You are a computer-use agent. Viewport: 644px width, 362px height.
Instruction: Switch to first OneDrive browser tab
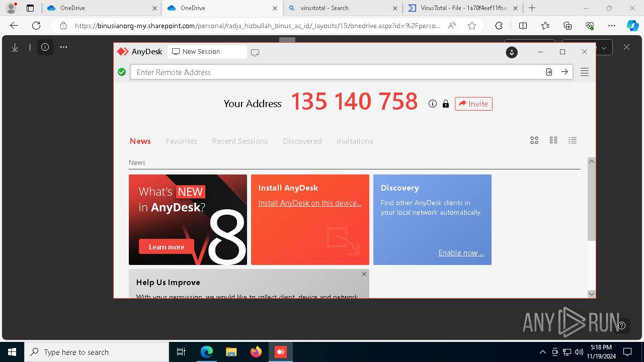coord(101,8)
